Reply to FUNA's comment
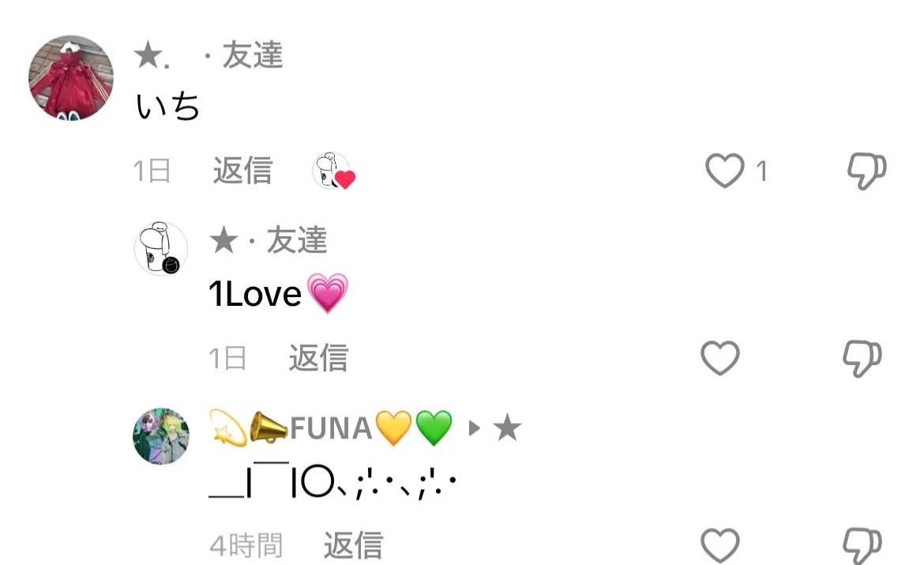 click(x=353, y=545)
